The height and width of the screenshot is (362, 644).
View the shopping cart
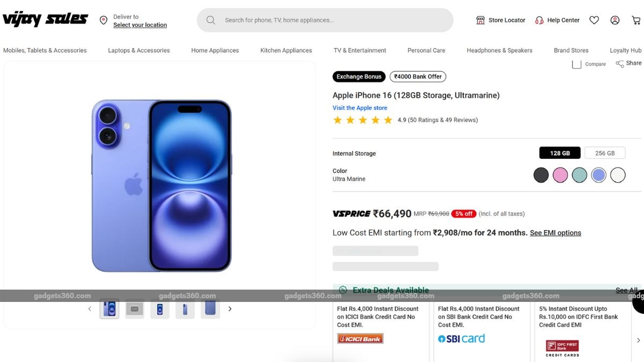pyautogui.click(x=636, y=20)
